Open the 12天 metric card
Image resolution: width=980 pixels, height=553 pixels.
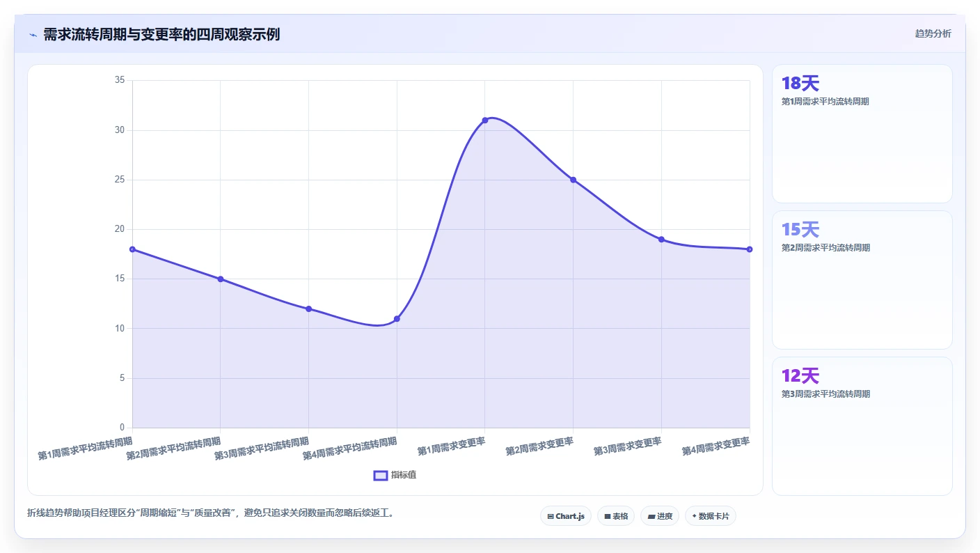pos(862,426)
